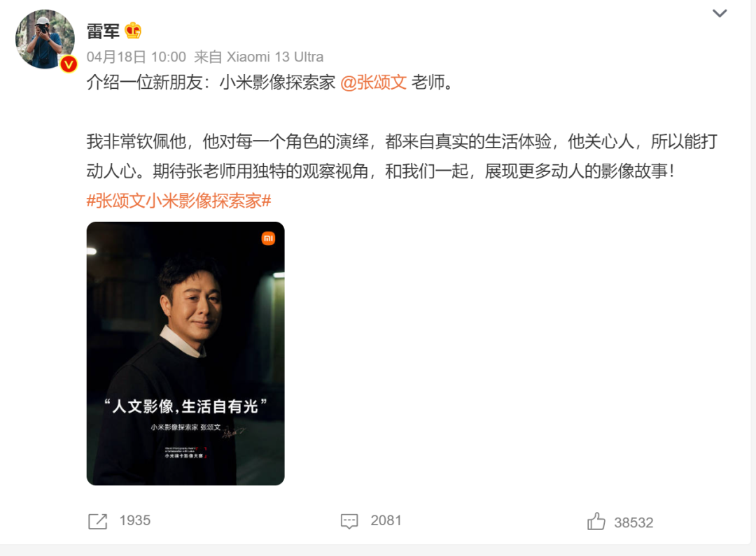Click the gold crown membership badge

(x=132, y=31)
